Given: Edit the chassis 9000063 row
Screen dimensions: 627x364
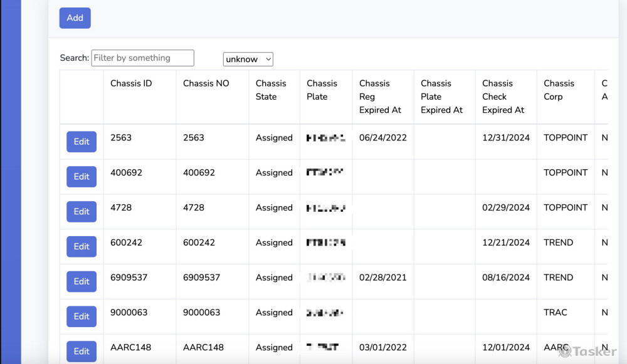Looking at the screenshot, I should pyautogui.click(x=82, y=316).
